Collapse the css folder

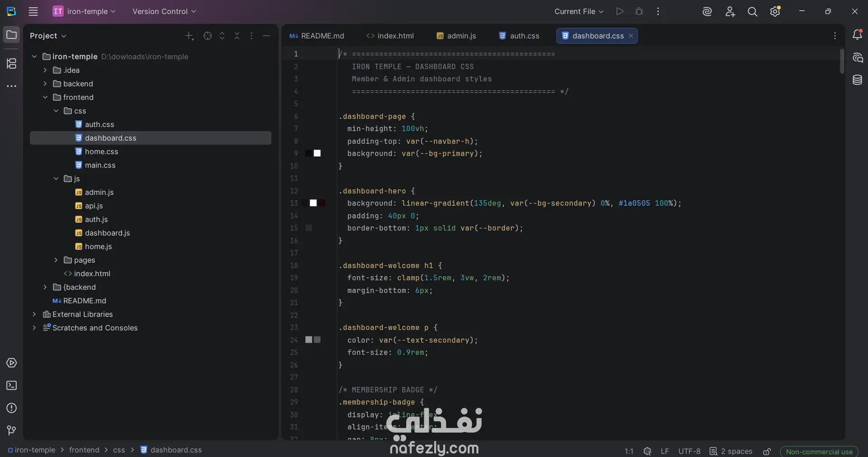[x=56, y=111]
